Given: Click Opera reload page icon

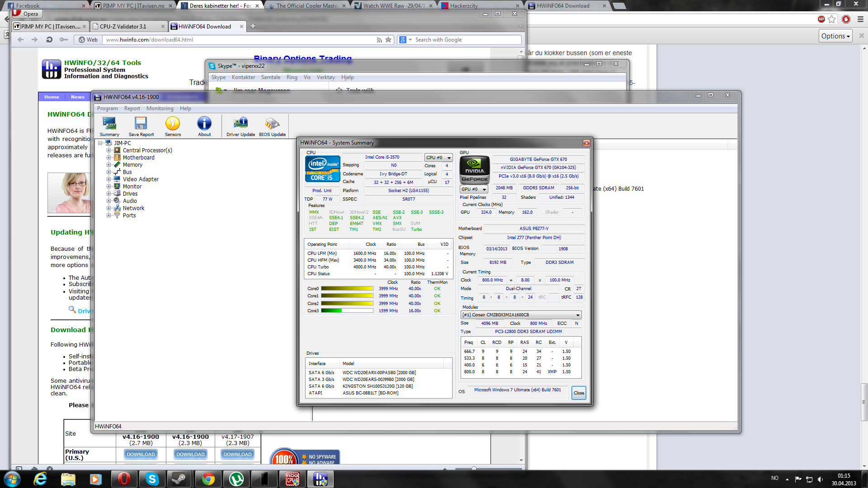Looking at the screenshot, I should [49, 40].
